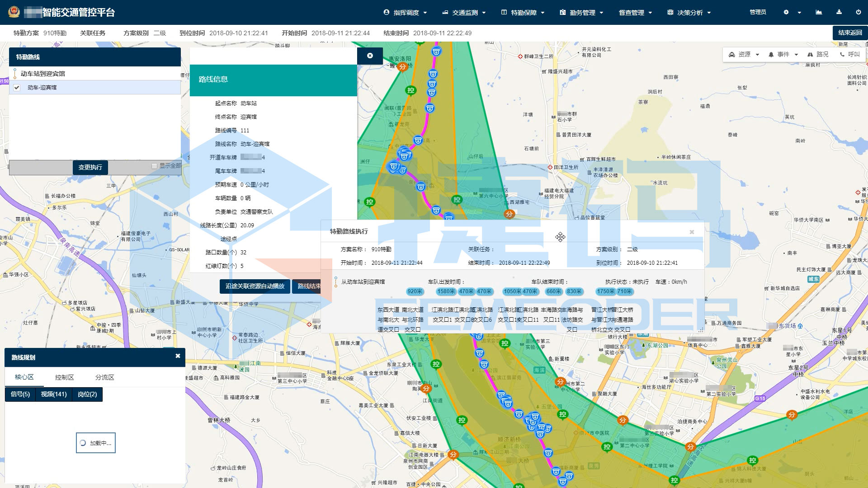Close the 特勤路线执行 dialog
Viewport: 868px width, 488px height.
692,232
